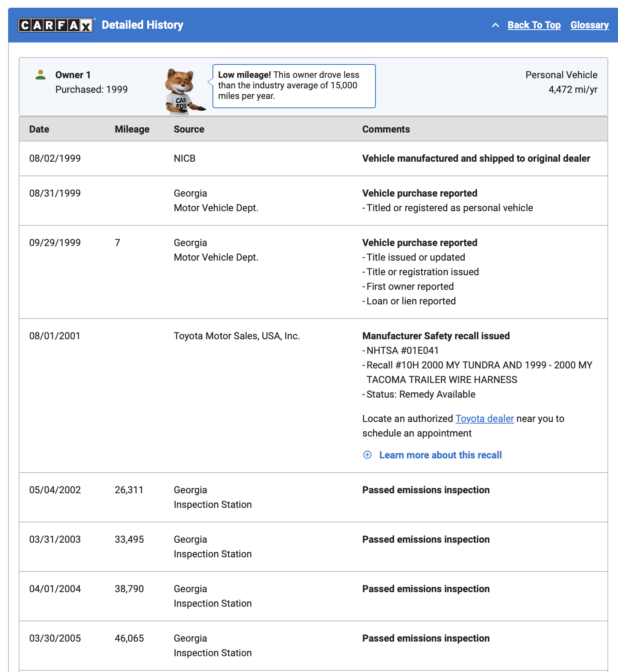Follow the Toyota dealer hyperlink
The height and width of the screenshot is (672, 618).
tap(485, 418)
